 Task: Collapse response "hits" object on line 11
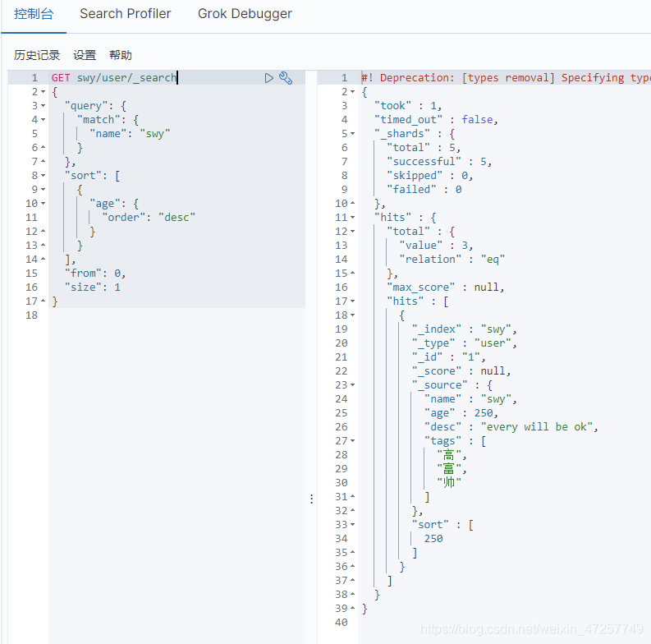tap(352, 218)
